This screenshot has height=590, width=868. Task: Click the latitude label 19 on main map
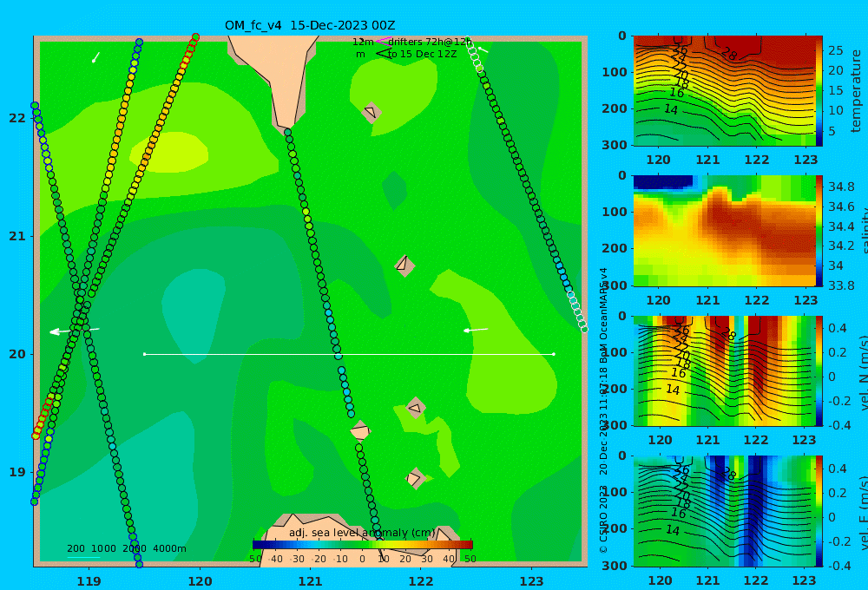(x=17, y=472)
